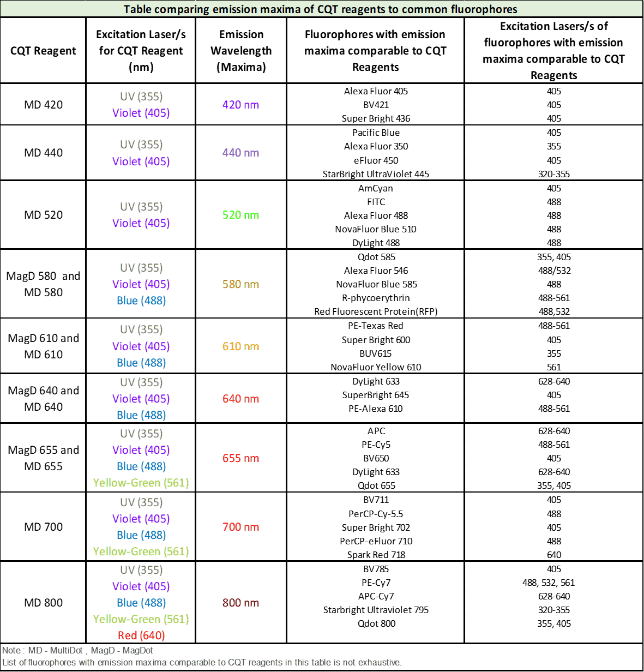Select the '440 nm' emission value
This screenshot has height=672, width=644.
240,153
